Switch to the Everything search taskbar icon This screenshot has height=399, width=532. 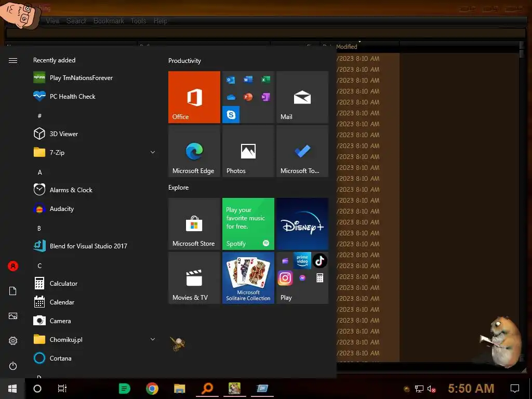[x=207, y=389]
